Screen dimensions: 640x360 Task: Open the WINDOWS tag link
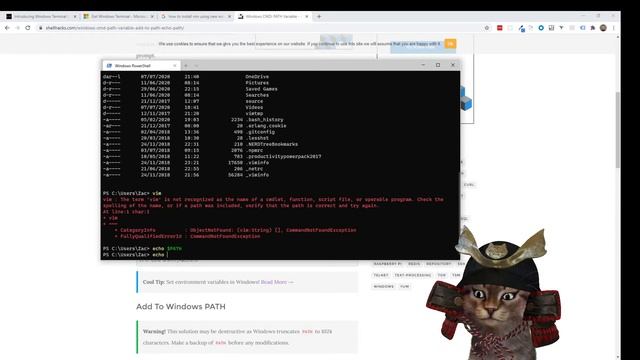point(384,287)
